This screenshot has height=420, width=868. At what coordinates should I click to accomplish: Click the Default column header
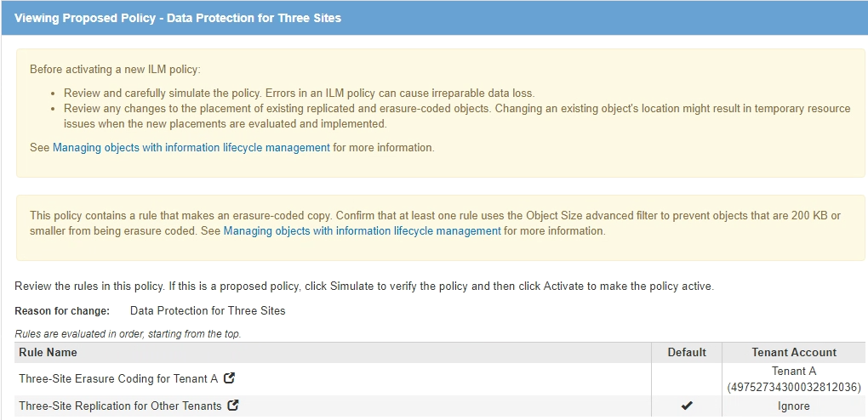(687, 352)
